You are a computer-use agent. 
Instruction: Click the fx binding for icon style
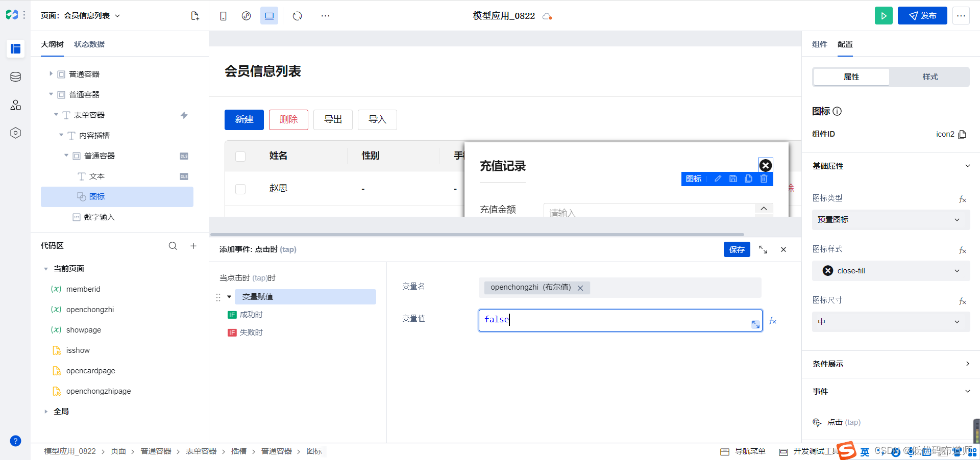[x=962, y=250]
